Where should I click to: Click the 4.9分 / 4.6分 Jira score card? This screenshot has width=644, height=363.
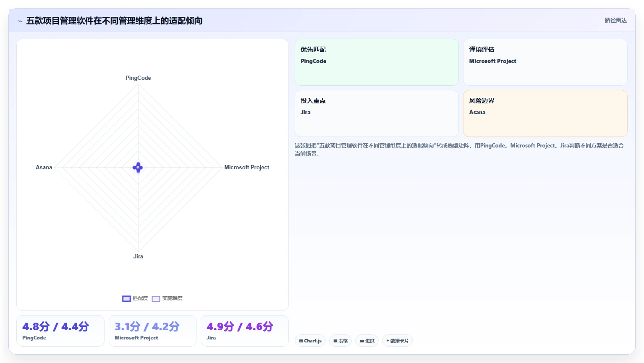tap(245, 331)
